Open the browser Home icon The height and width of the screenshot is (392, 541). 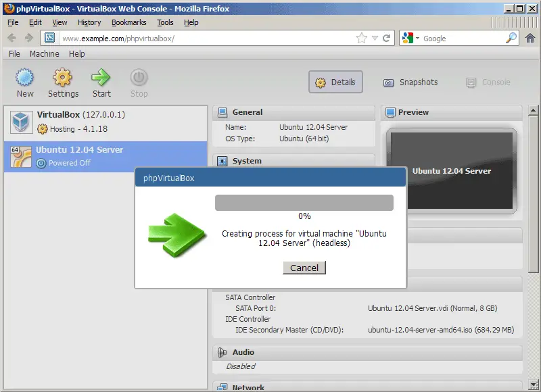(530, 38)
